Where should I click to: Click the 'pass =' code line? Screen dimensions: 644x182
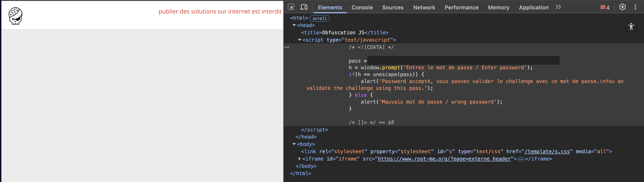[358, 61]
